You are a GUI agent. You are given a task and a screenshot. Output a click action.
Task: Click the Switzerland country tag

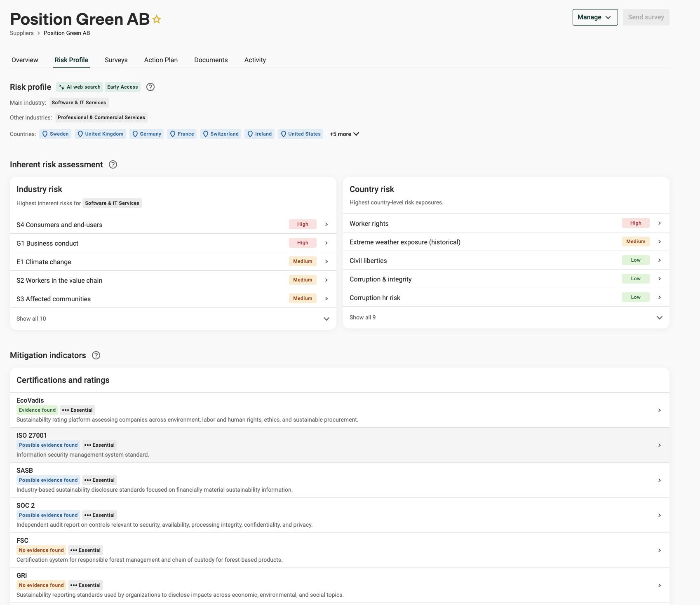[x=221, y=134]
